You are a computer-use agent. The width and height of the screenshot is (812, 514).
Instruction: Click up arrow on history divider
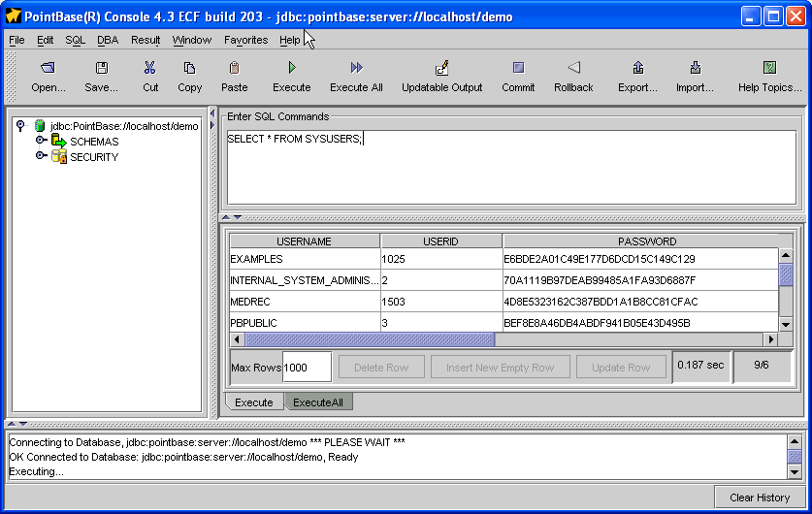coord(12,424)
